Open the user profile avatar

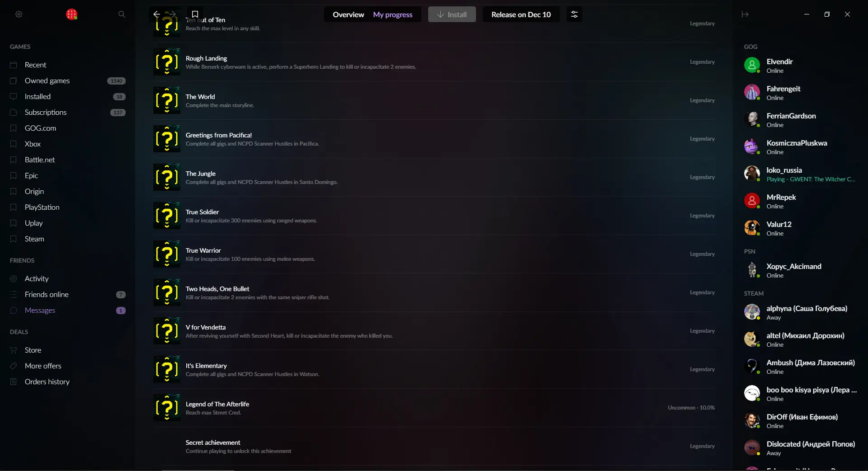(x=71, y=14)
